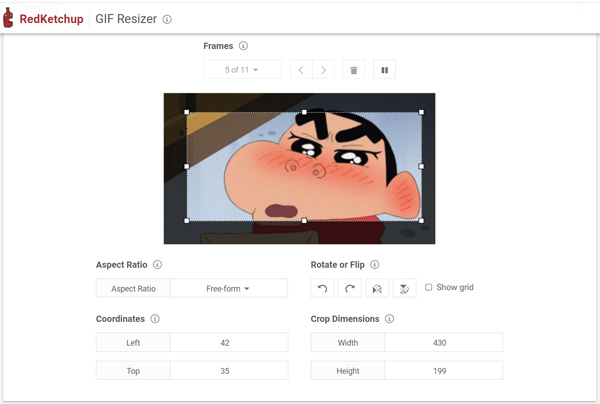Click the 'Crop Dimensions' heading
This screenshot has width=600, height=404.
click(345, 319)
